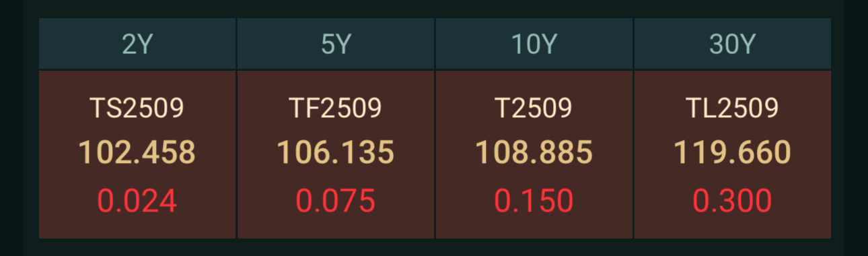The width and height of the screenshot is (868, 256).
Task: Open the 10Y futures quote card
Action: pos(534,154)
